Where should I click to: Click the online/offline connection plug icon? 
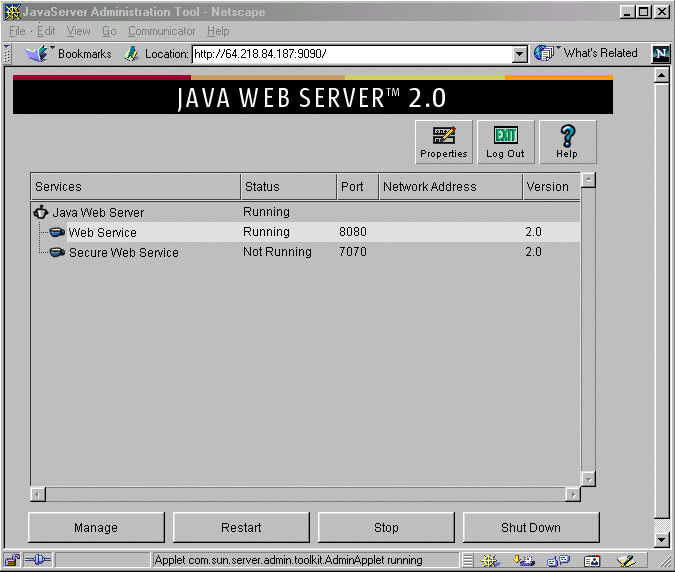(x=38, y=560)
